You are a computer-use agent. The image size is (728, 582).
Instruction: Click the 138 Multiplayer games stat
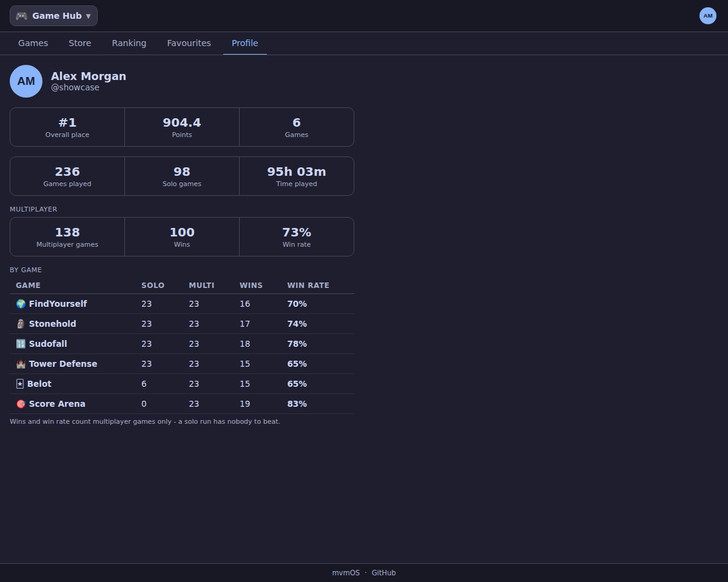tap(67, 237)
